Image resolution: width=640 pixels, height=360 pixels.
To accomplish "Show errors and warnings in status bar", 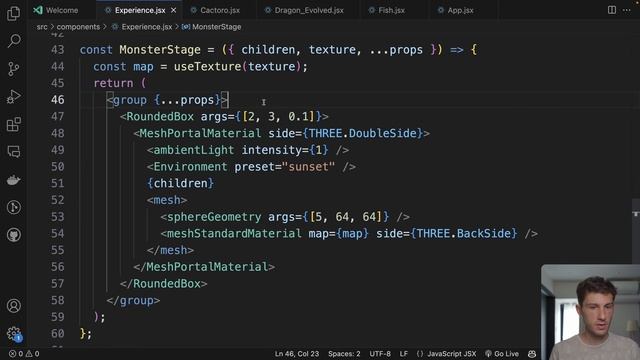I will 24,354.
